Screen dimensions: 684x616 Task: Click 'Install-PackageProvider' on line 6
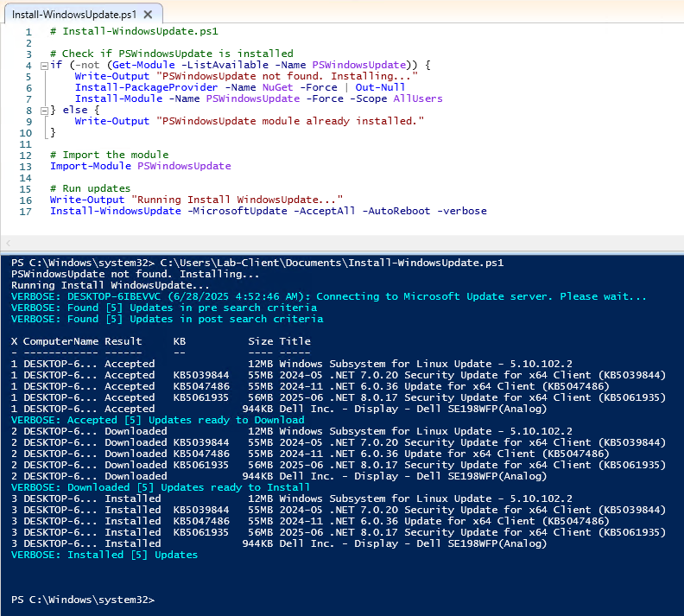146,87
